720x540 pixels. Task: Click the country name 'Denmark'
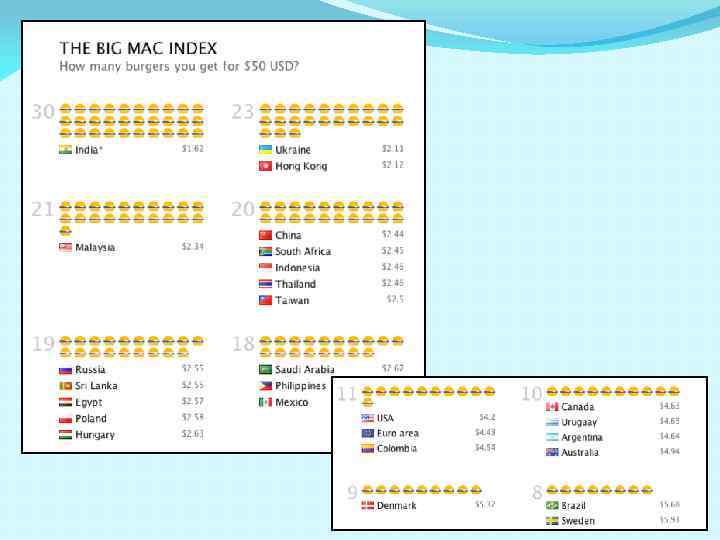point(396,506)
